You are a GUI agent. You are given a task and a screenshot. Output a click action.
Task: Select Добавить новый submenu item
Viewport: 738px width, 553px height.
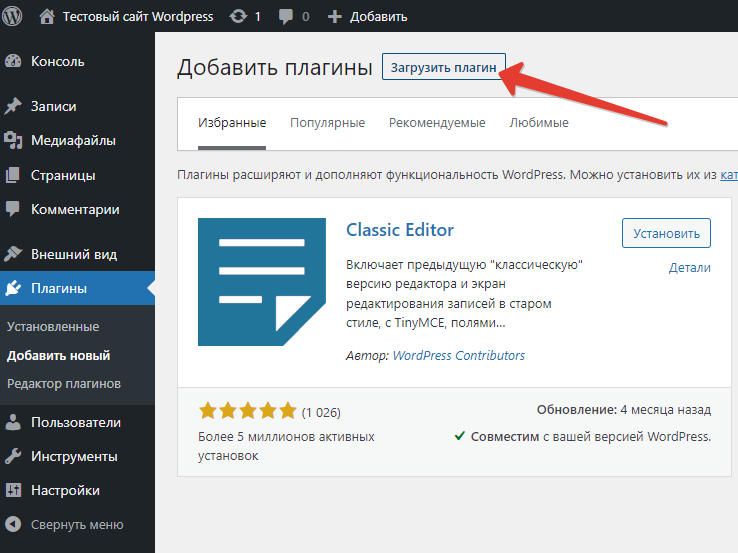(58, 355)
